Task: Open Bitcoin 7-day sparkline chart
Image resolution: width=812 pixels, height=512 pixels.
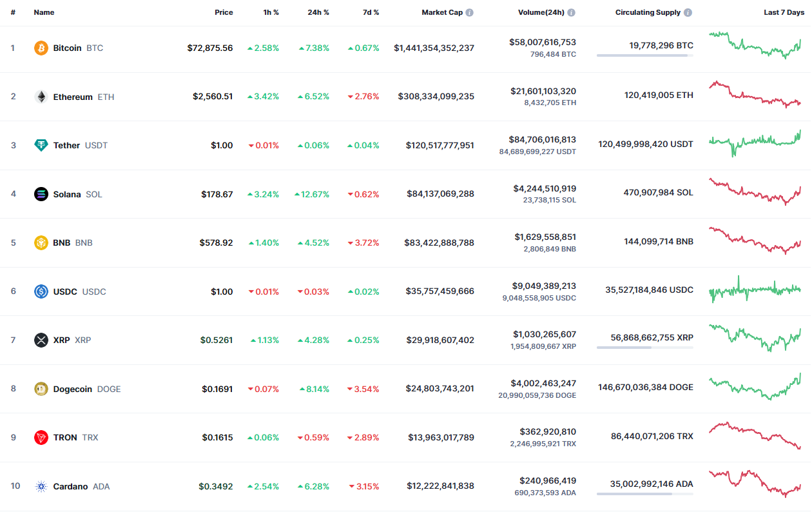Action: tap(755, 45)
